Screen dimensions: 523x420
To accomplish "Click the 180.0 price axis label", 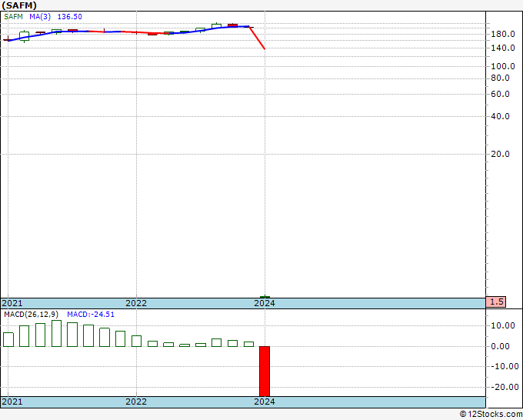I will (503, 34).
